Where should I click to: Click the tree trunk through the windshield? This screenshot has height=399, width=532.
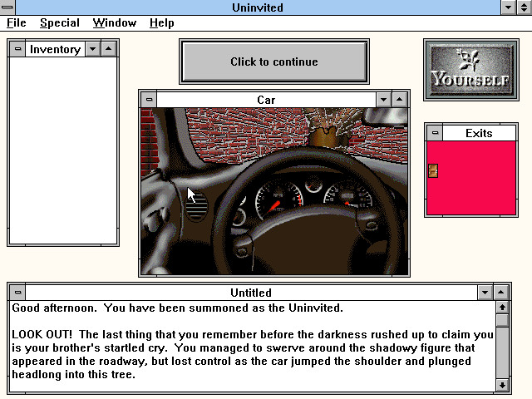(327, 135)
